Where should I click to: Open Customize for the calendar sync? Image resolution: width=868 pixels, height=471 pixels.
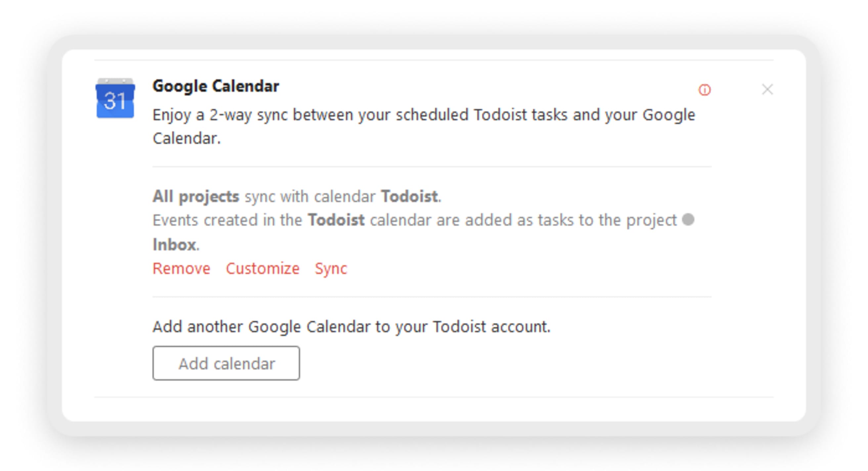coord(263,269)
